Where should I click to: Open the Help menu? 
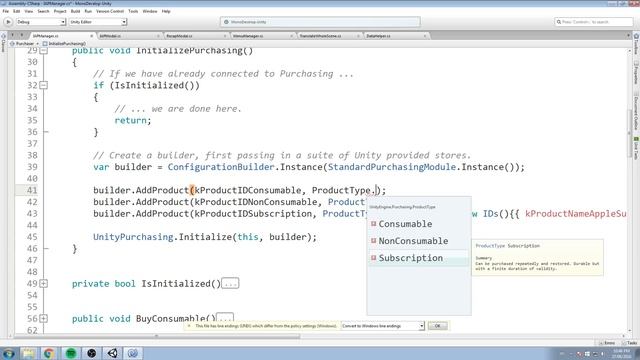(166, 11)
